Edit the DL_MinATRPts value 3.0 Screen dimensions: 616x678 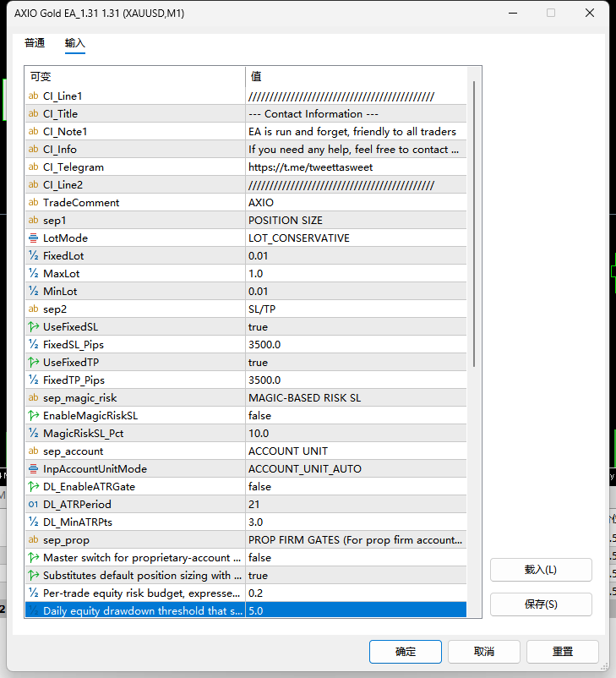coord(356,522)
